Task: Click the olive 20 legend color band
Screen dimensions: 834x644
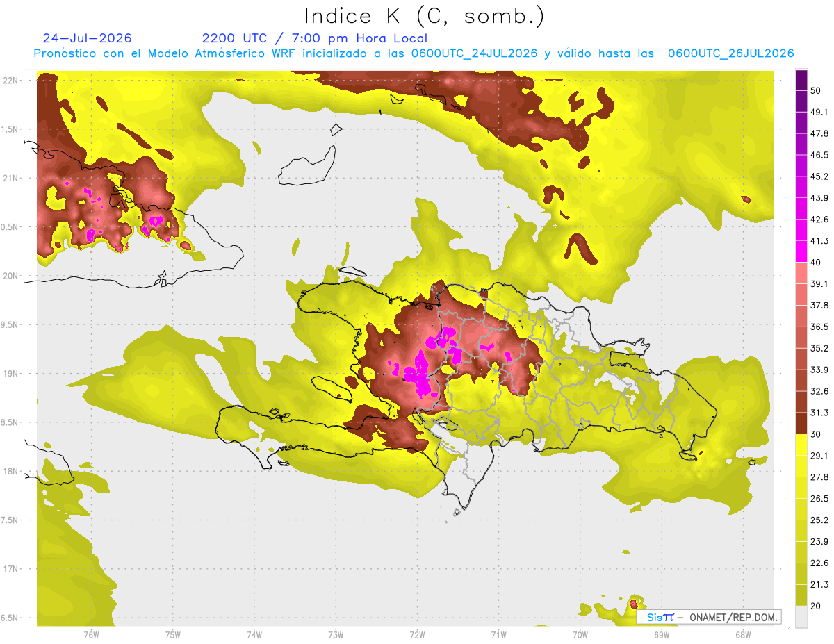Action: [x=801, y=595]
